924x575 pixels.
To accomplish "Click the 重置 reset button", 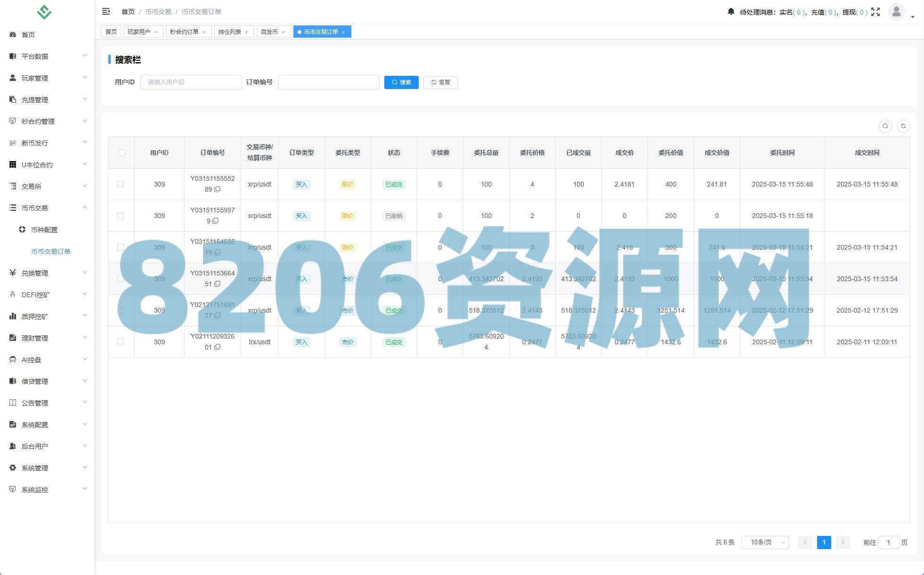I will pyautogui.click(x=440, y=82).
